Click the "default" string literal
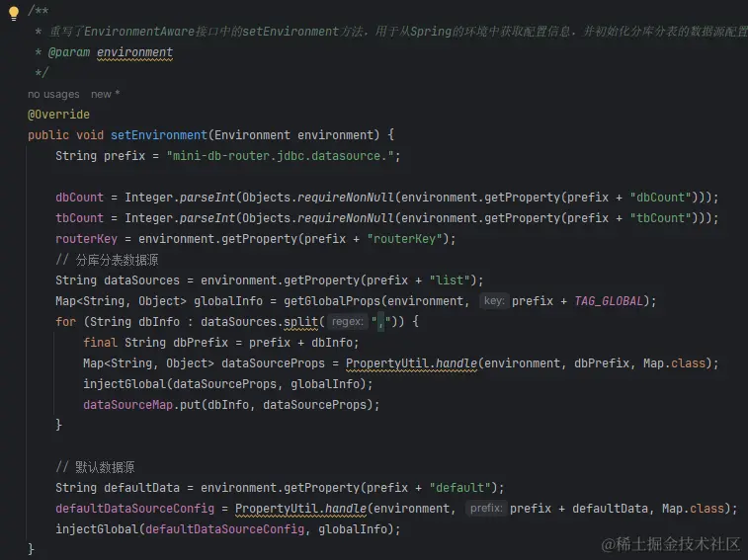Image resolution: width=748 pixels, height=560 pixels. (459, 488)
